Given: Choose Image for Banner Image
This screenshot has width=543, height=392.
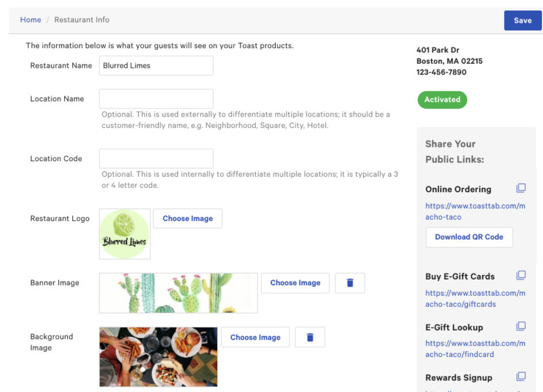Looking at the screenshot, I should click(295, 283).
